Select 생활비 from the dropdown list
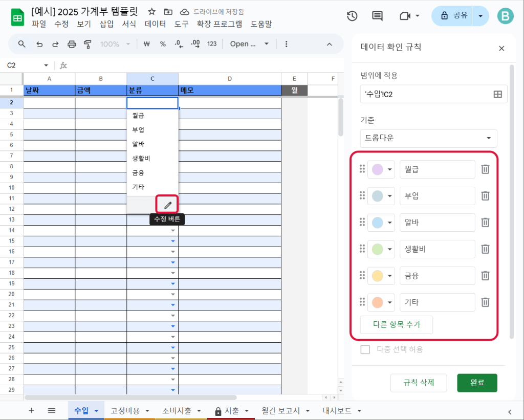 pos(141,158)
